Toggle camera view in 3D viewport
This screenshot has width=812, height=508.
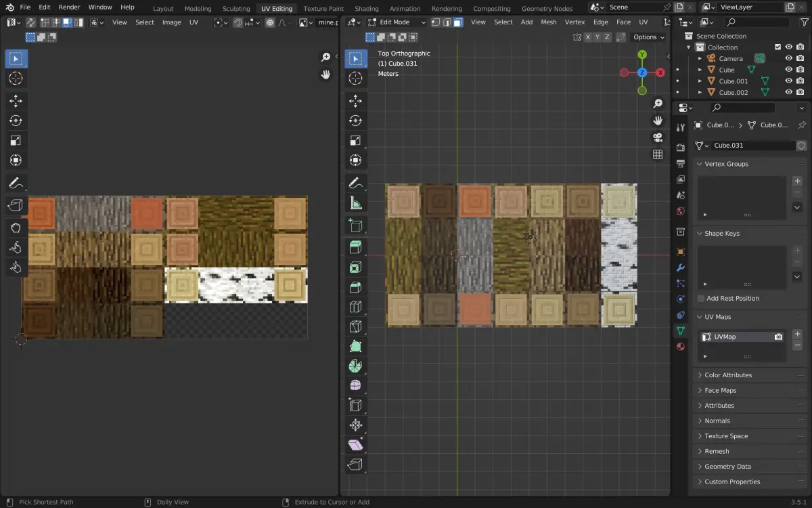(x=657, y=137)
